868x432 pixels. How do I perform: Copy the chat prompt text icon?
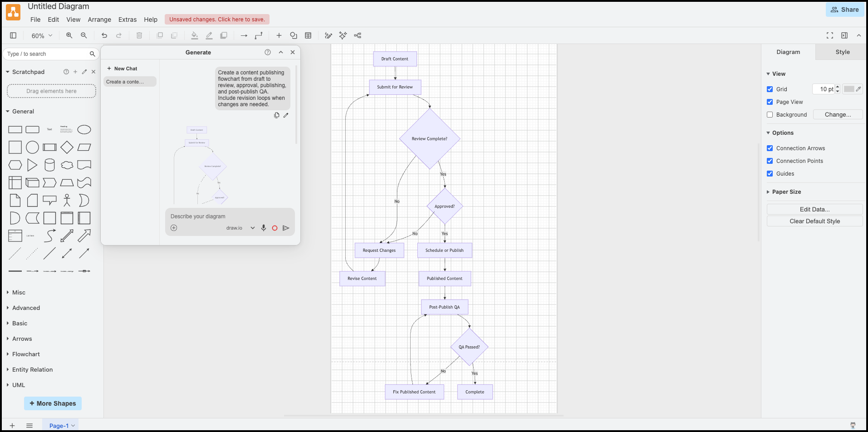(277, 115)
